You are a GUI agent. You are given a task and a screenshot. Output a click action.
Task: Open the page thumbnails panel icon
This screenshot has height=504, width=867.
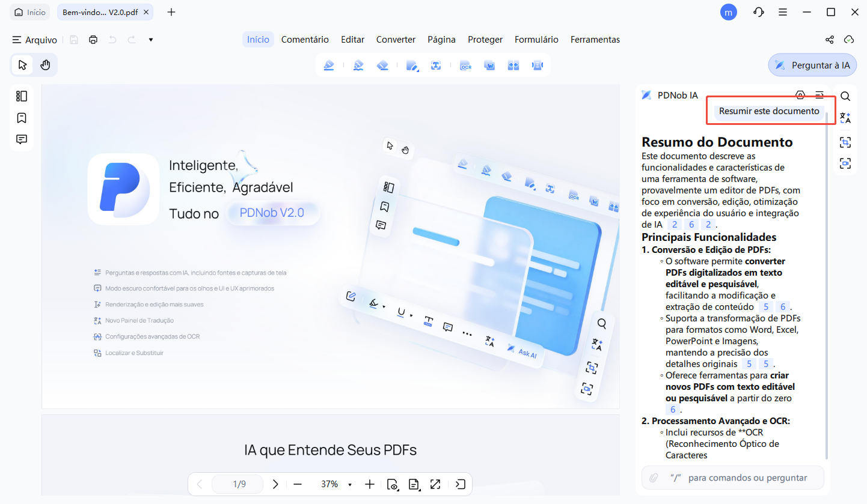(x=22, y=96)
